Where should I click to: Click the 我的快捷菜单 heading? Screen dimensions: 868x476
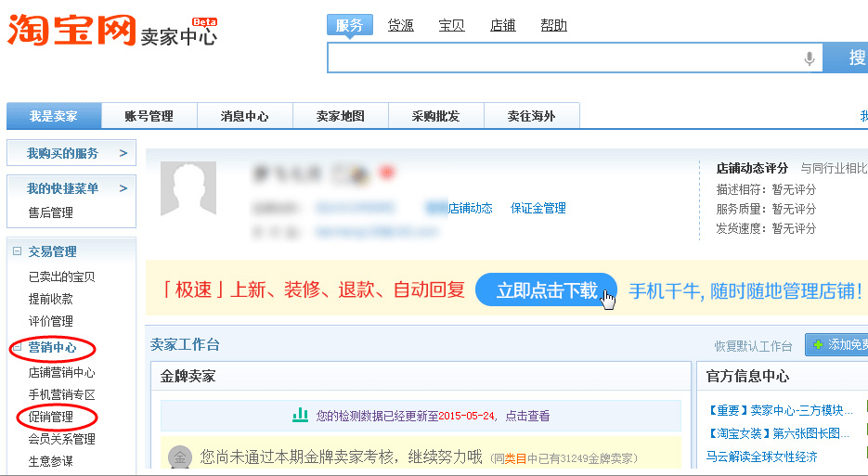click(62, 188)
